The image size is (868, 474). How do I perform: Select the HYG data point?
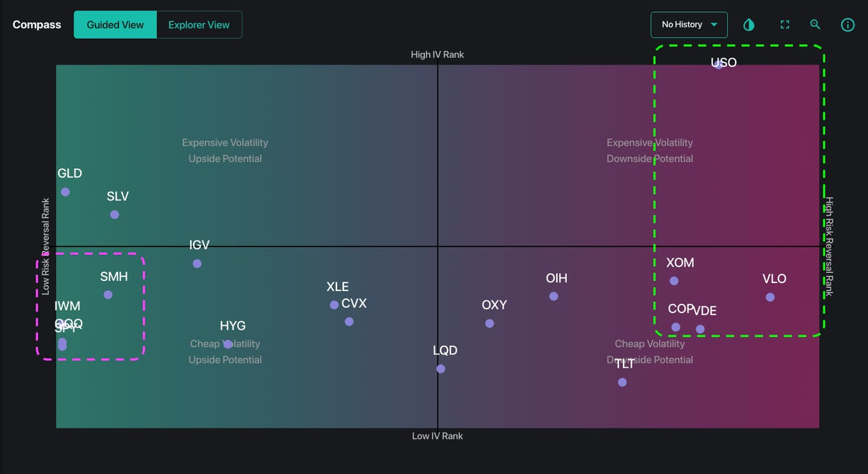tap(228, 344)
